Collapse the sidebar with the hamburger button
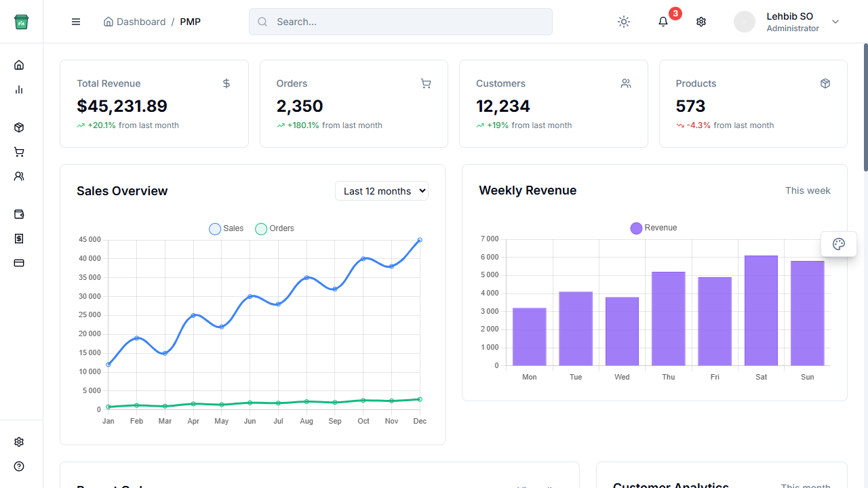Image resolution: width=868 pixels, height=488 pixels. 75,22
